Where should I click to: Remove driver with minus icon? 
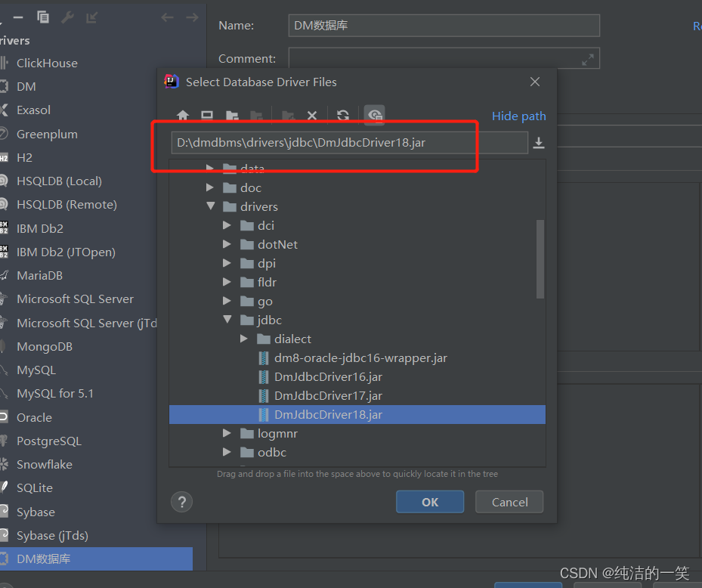18,17
